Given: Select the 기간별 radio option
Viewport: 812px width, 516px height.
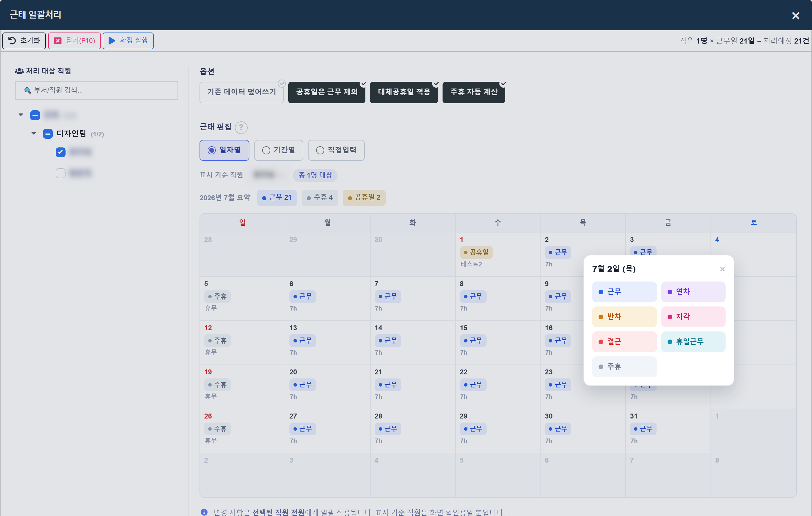Looking at the screenshot, I should tap(278, 150).
